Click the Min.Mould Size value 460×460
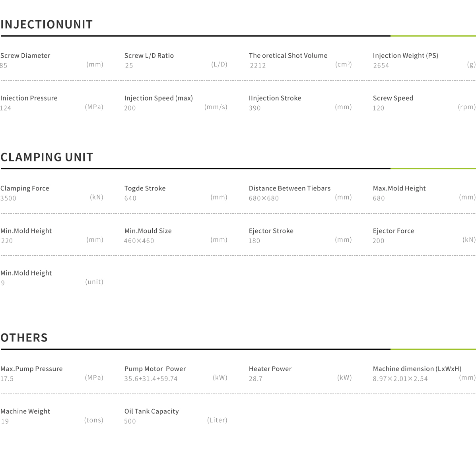 (x=139, y=241)
